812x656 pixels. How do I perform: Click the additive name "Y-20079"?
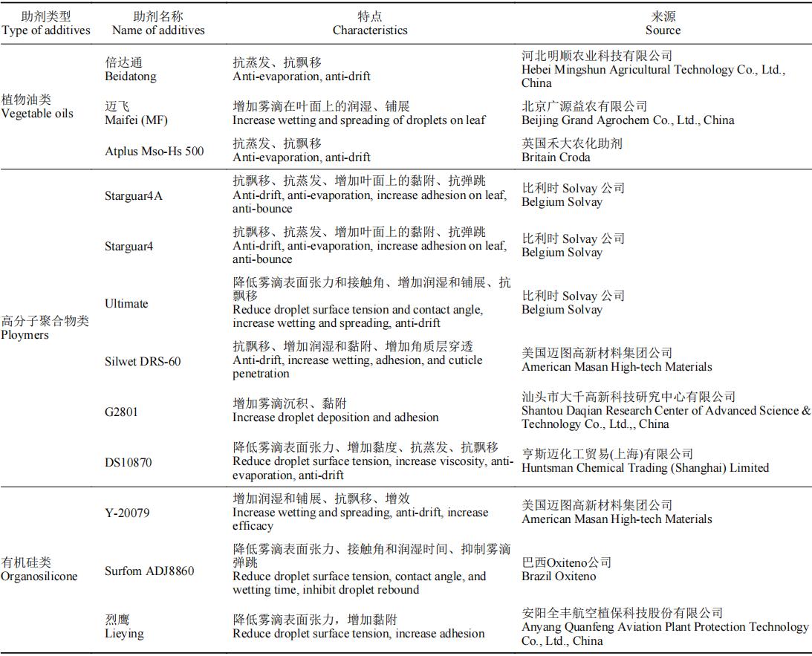(127, 513)
